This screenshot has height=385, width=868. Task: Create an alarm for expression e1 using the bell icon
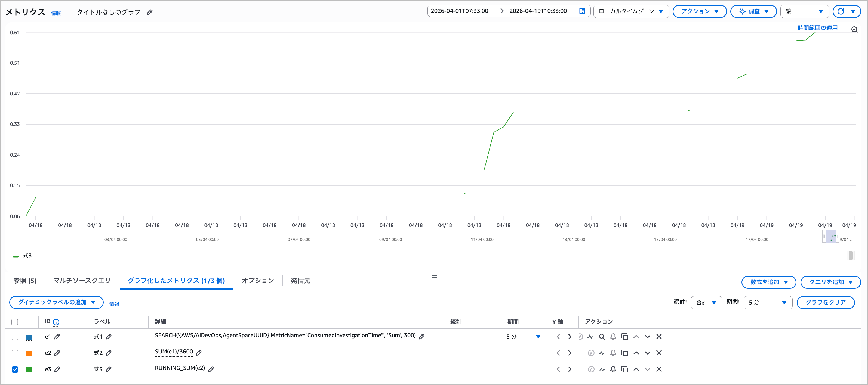613,337
